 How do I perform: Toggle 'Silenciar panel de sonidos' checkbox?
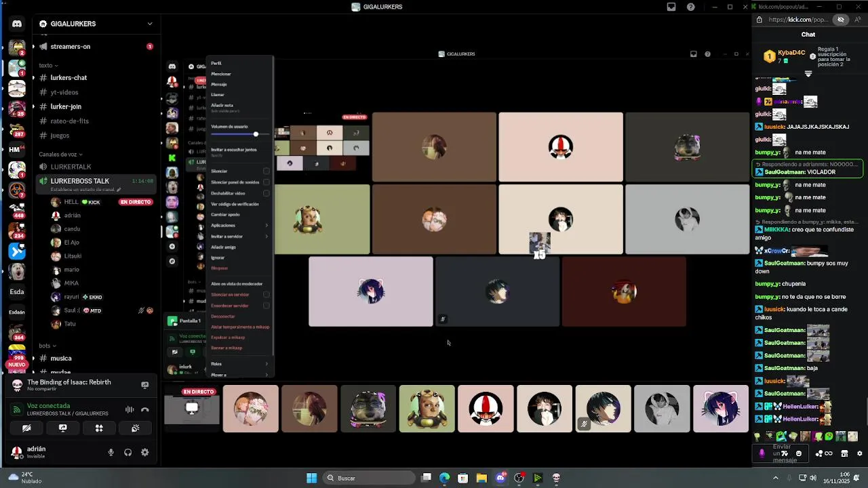[x=266, y=182]
